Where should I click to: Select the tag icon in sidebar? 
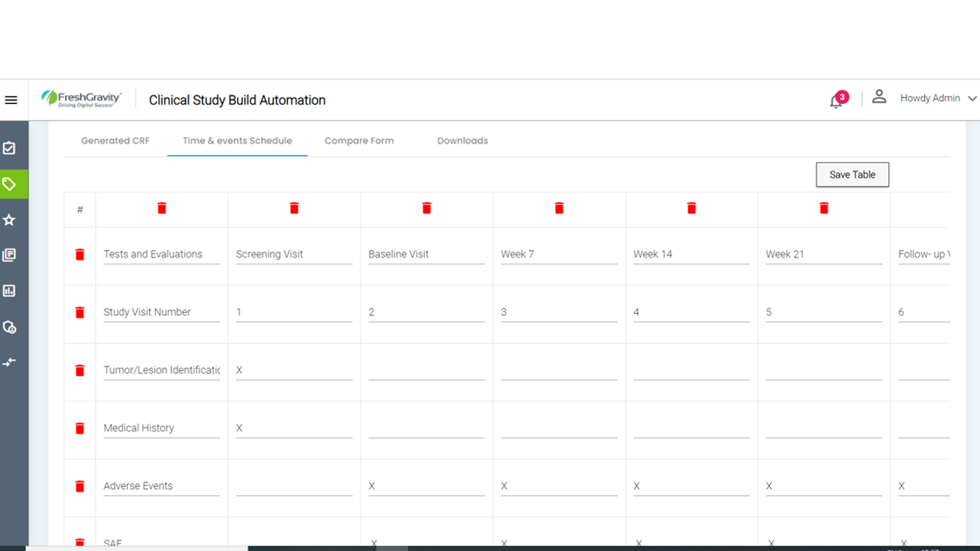pyautogui.click(x=9, y=184)
